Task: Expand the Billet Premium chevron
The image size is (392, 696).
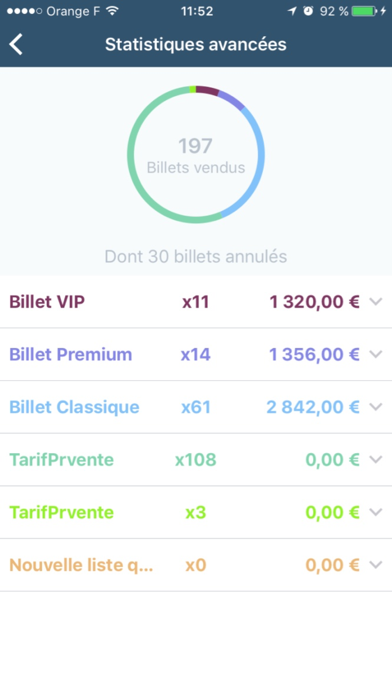Action: (x=376, y=354)
